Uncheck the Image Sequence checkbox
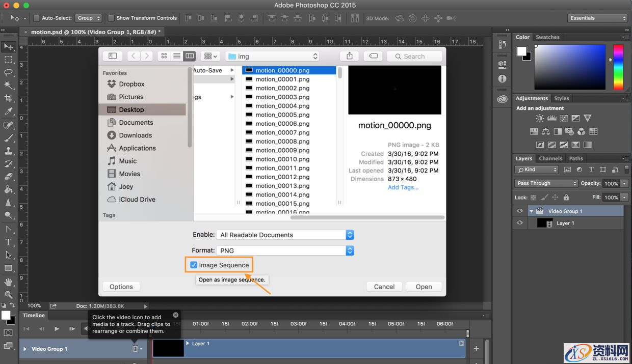632x364 pixels. [194, 265]
